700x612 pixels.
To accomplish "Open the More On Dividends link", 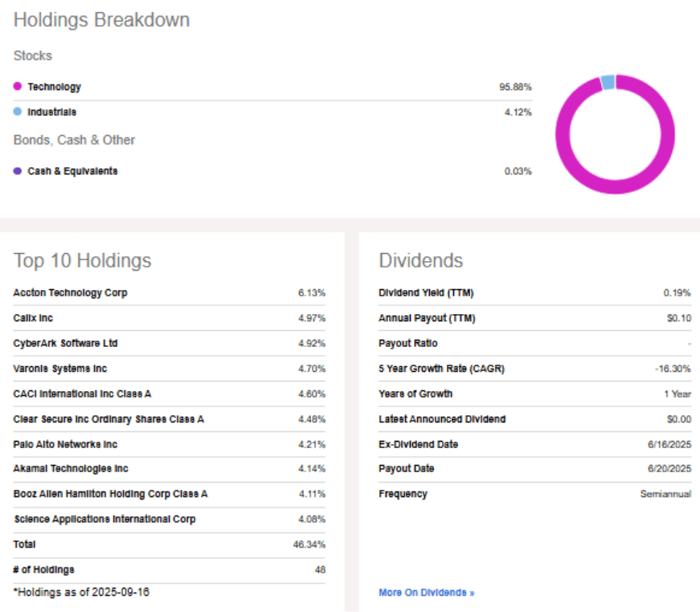I will coord(426,593).
